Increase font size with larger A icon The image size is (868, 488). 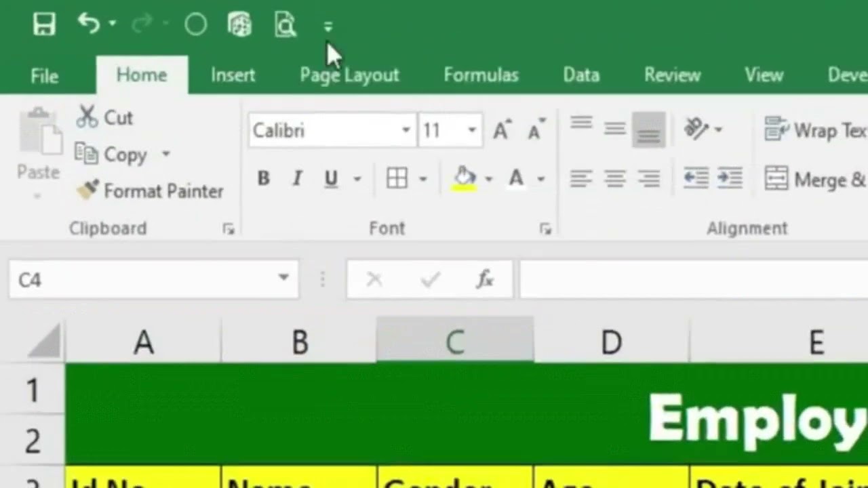click(x=502, y=129)
